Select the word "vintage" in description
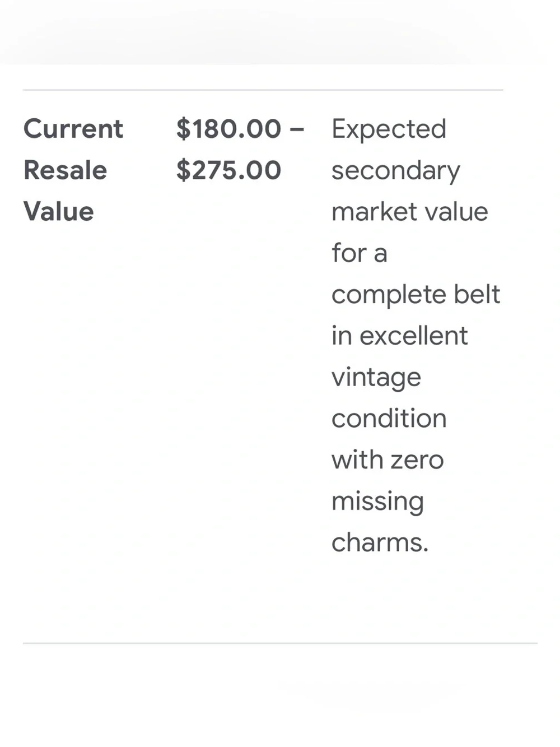Viewport: 560px width, 747px height. (376, 378)
